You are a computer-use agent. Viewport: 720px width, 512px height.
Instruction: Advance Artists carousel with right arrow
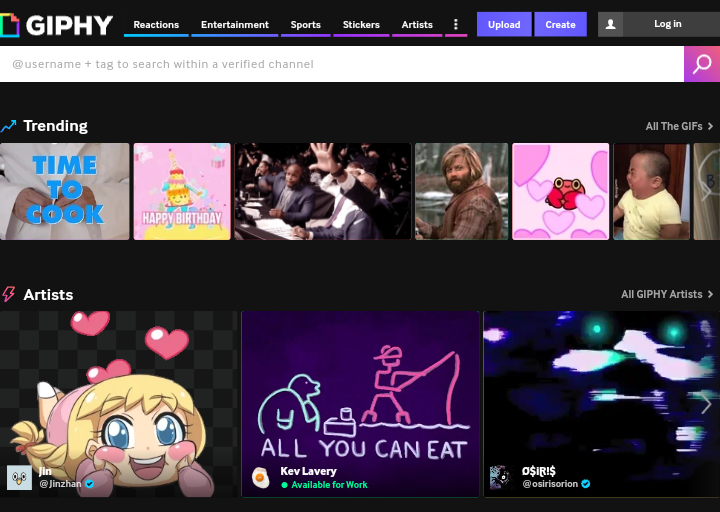[706, 404]
